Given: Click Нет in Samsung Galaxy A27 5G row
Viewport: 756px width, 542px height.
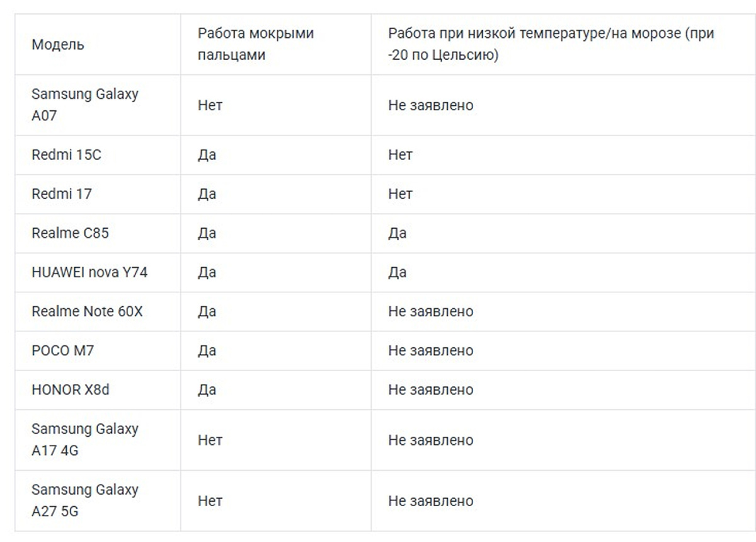Looking at the screenshot, I should click(x=210, y=501).
